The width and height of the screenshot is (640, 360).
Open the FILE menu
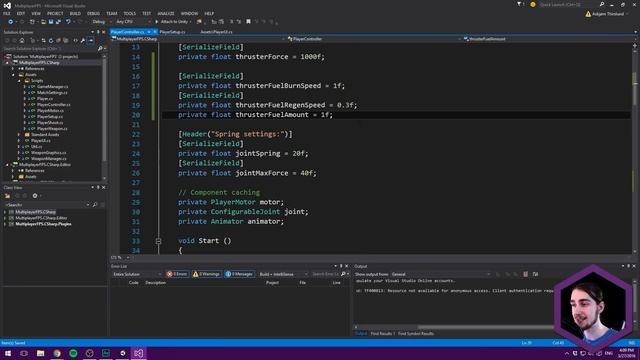coord(7,13)
